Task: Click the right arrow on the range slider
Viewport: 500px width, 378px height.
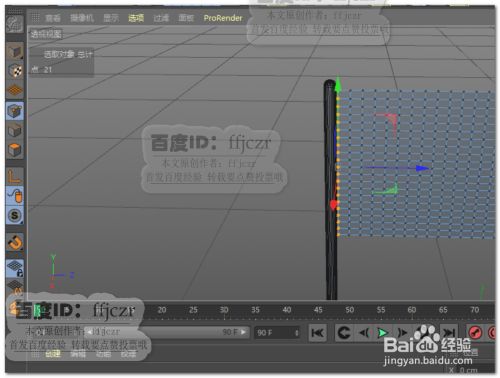Action: click(244, 332)
